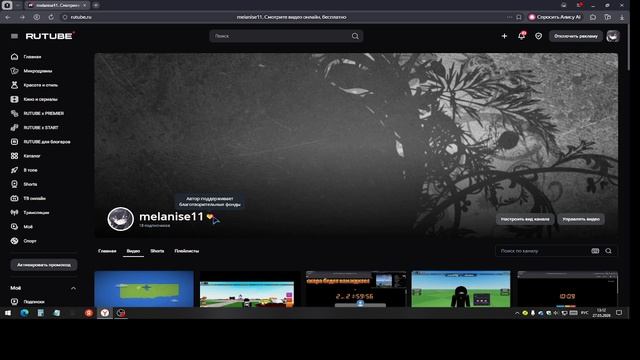The width and height of the screenshot is (640, 360).
Task: Click Отключить рекламу button
Action: [576, 36]
